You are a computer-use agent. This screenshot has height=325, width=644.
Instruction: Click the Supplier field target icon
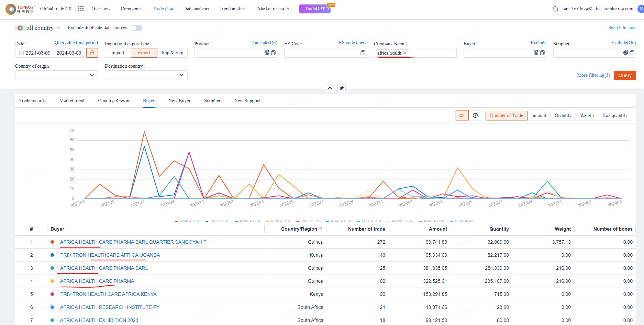tap(625, 53)
